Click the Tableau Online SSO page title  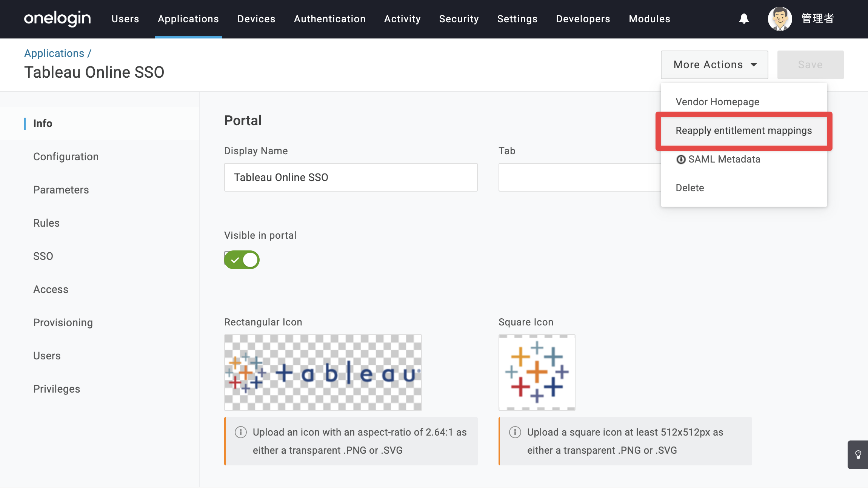94,72
